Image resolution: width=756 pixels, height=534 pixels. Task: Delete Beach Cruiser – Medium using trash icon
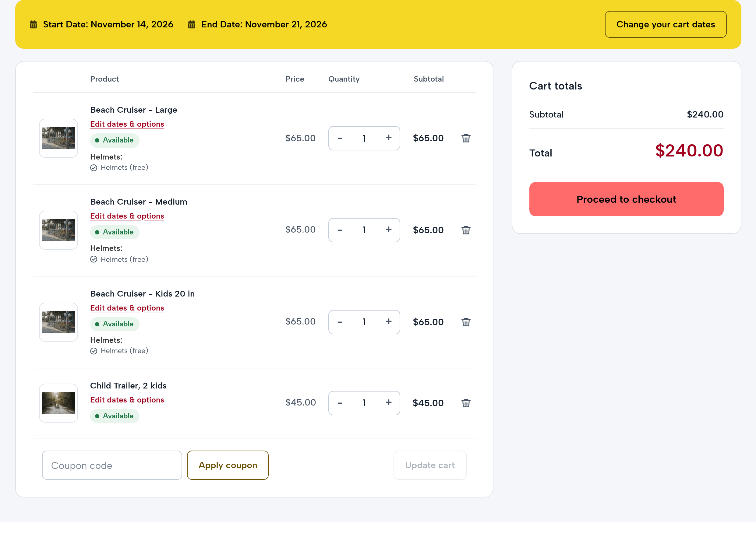pos(466,230)
